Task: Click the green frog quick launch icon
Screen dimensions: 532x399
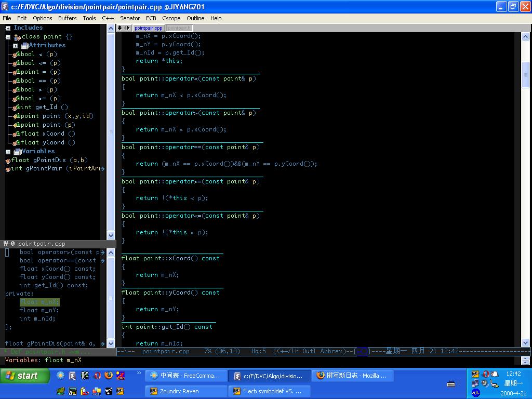Action: pos(61,392)
